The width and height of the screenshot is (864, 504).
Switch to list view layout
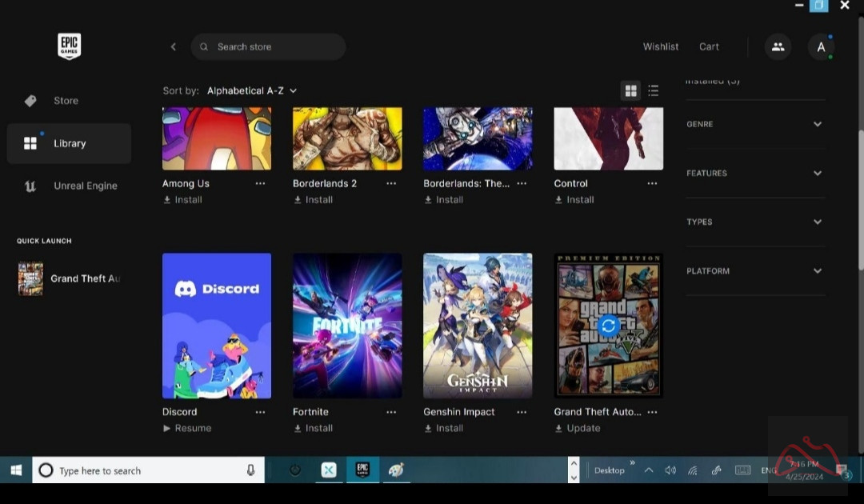(x=654, y=91)
